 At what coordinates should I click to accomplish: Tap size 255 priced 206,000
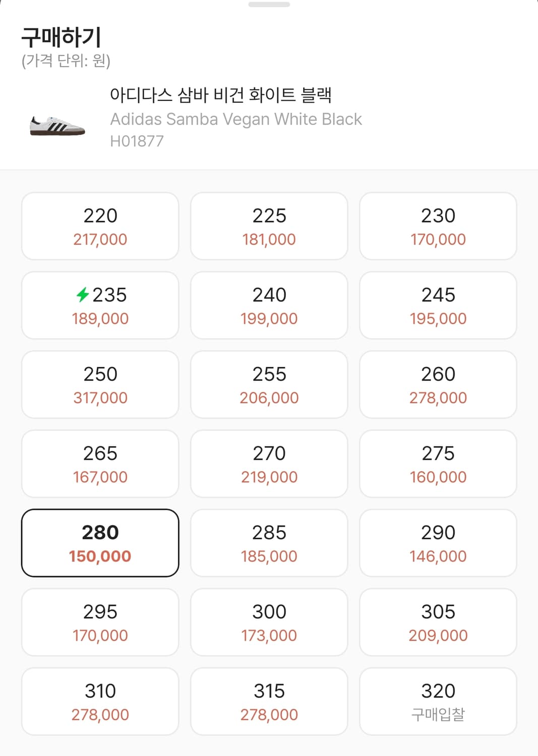tap(269, 385)
